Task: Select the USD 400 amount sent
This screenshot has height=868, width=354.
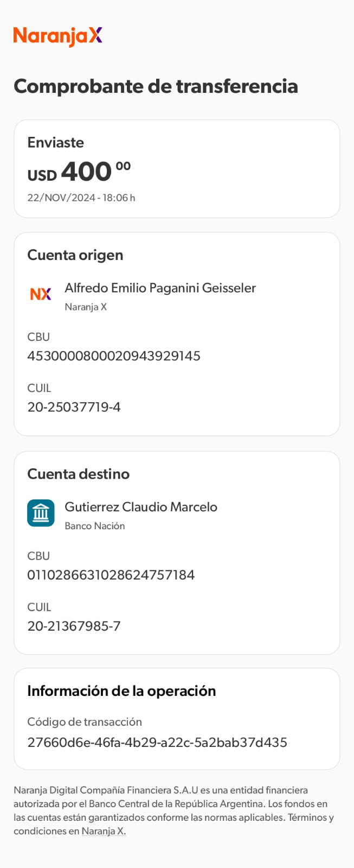Action: pyautogui.click(x=79, y=173)
